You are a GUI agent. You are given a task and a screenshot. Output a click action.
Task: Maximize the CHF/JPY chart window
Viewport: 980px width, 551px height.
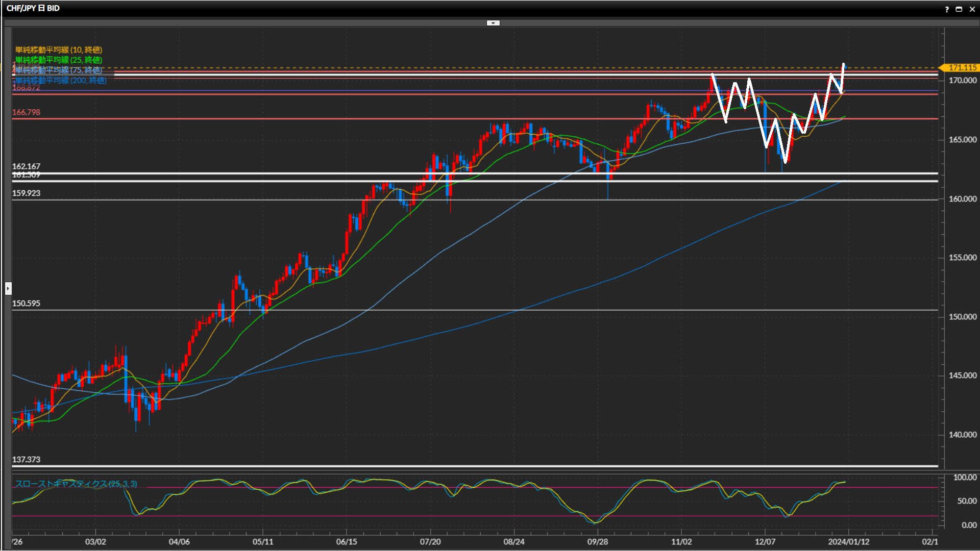pyautogui.click(x=959, y=9)
